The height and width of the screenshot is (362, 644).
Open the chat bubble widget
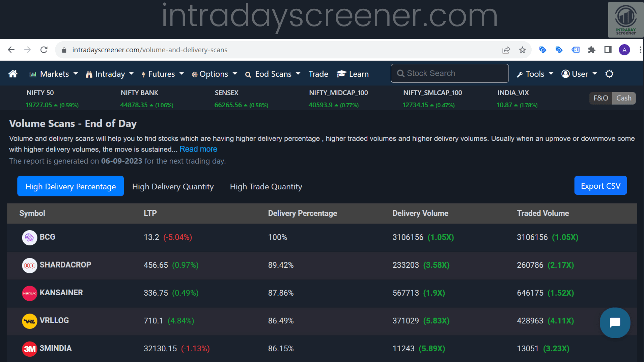click(x=615, y=323)
